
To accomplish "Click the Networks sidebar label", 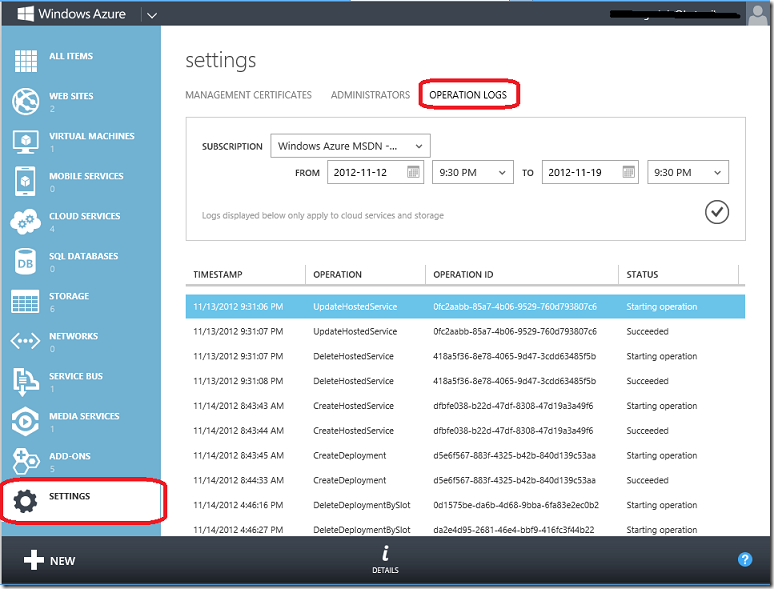I will [73, 336].
